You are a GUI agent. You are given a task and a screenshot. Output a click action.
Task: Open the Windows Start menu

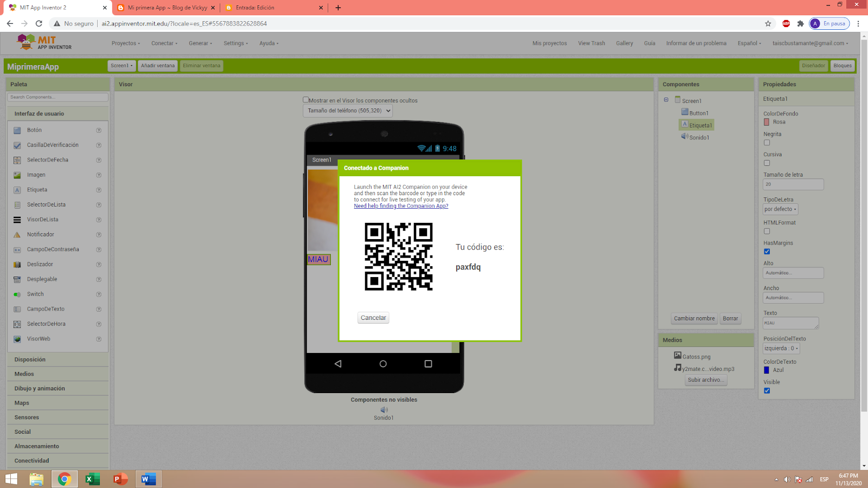coord(11,479)
